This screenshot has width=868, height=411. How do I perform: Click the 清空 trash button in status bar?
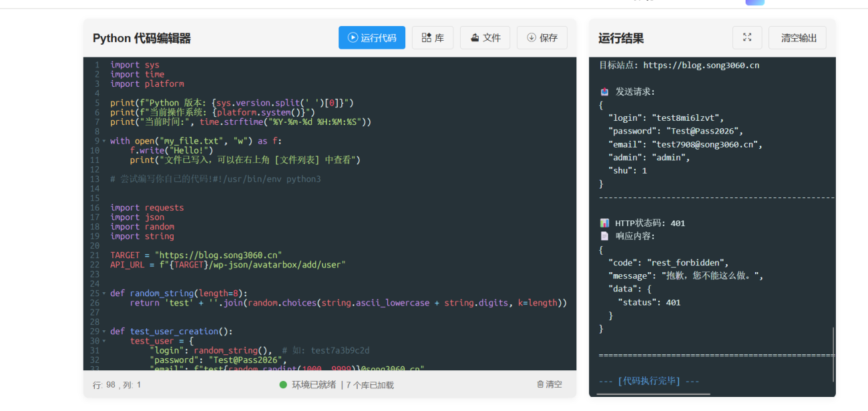[x=550, y=384]
